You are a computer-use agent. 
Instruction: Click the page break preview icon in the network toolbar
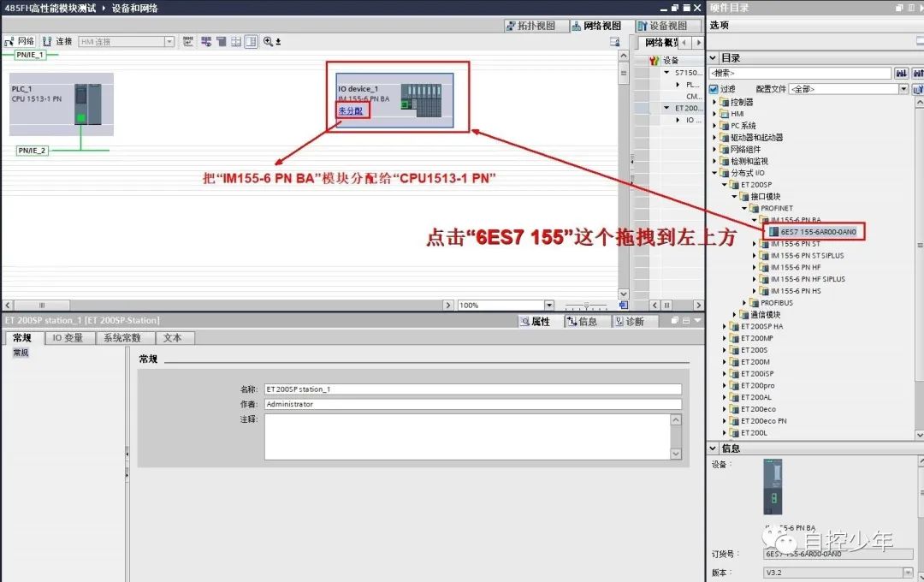[x=235, y=41]
